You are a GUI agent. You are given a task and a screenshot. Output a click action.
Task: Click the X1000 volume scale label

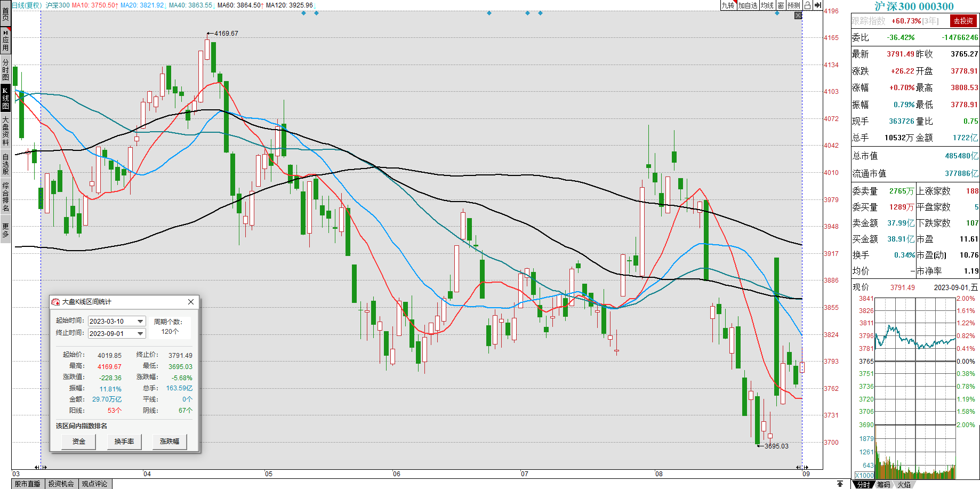click(x=864, y=475)
